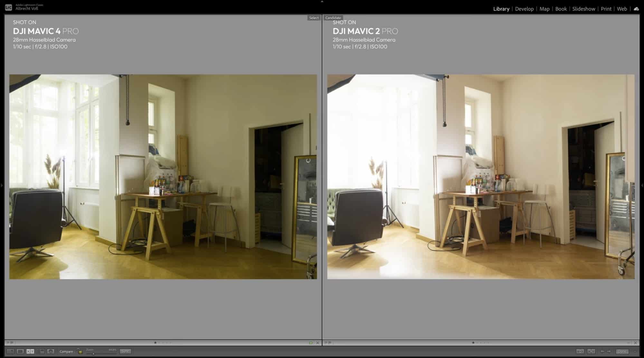Screen dimensions: 644x358
Task: Click identity plate name Albrecht Voß
Action: pyautogui.click(x=27, y=9)
